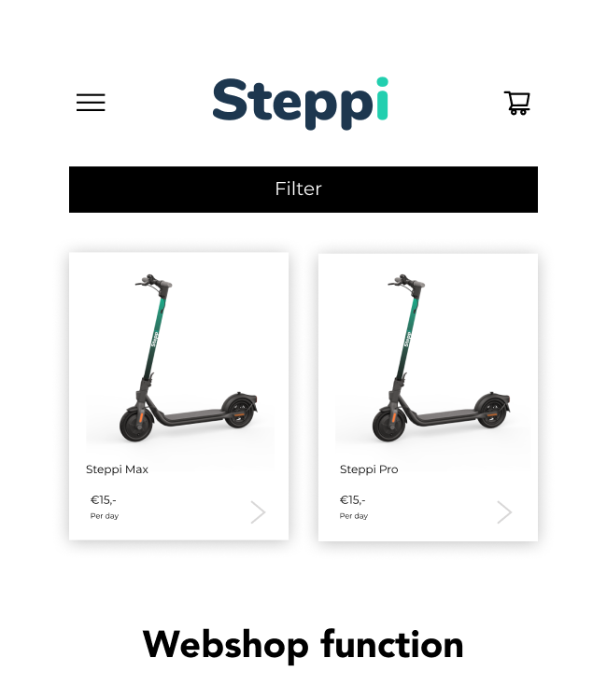Click the Steppi Max scooter rear wheel
The image size is (607, 700).
tap(238, 412)
